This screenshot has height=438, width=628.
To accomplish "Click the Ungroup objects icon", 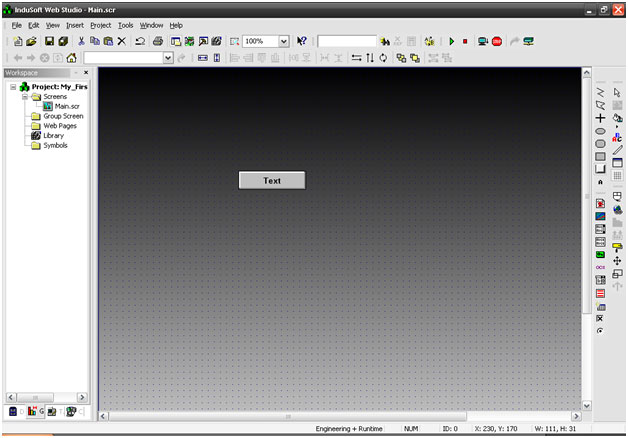I will pos(415,58).
